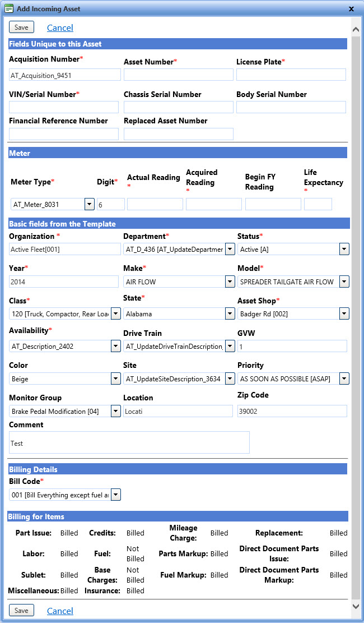Click the top Save button
364x623 pixels.
click(x=21, y=27)
